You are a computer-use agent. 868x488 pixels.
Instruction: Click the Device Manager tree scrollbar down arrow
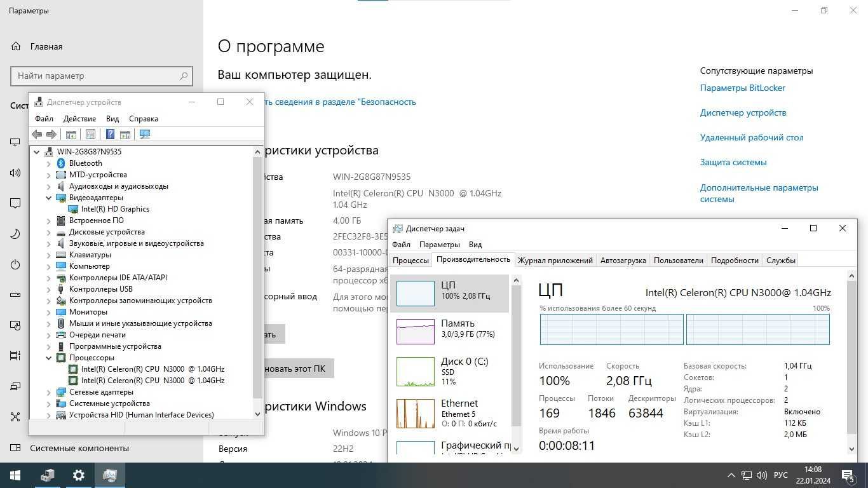(x=257, y=414)
